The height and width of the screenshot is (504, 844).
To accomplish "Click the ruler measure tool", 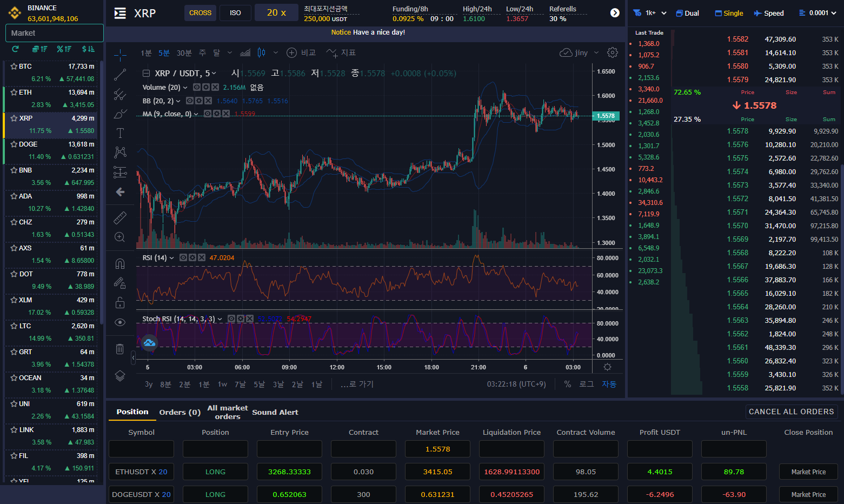I will 120,217.
